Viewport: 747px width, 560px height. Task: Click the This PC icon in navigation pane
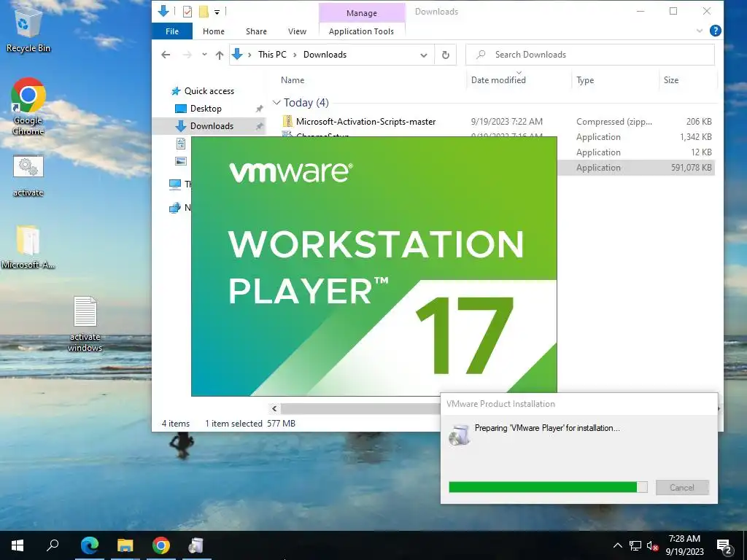175,184
